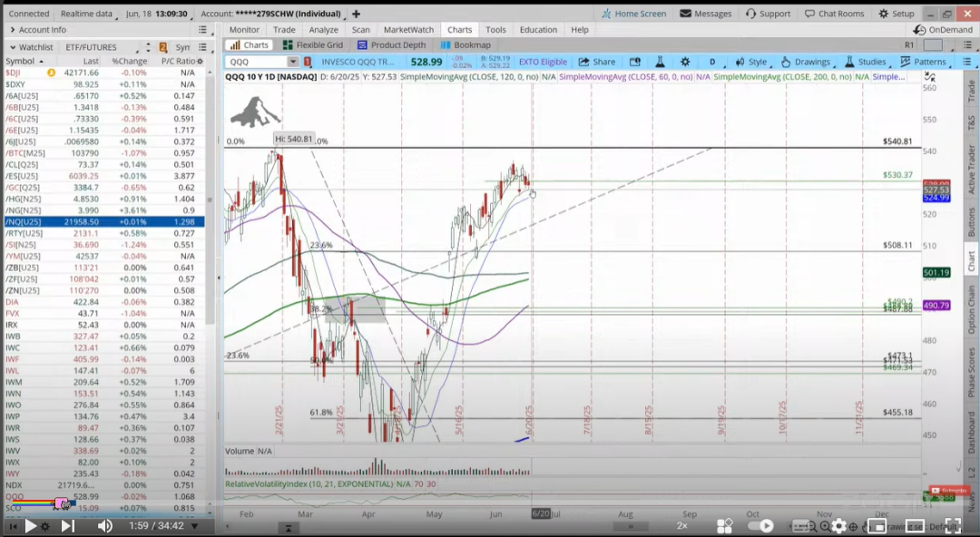Share the QQQ chart
The image size is (980, 537).
(x=597, y=62)
